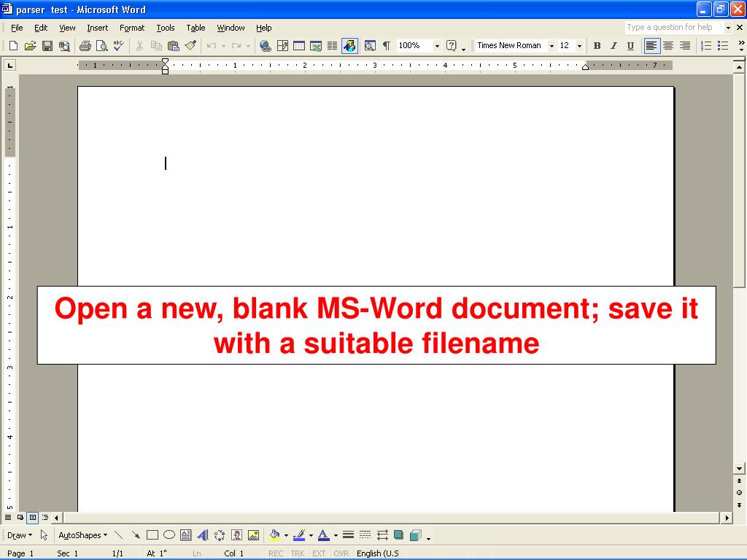Click in the 'Type a question for help' box
The height and width of the screenshot is (560, 747).
[x=674, y=28]
